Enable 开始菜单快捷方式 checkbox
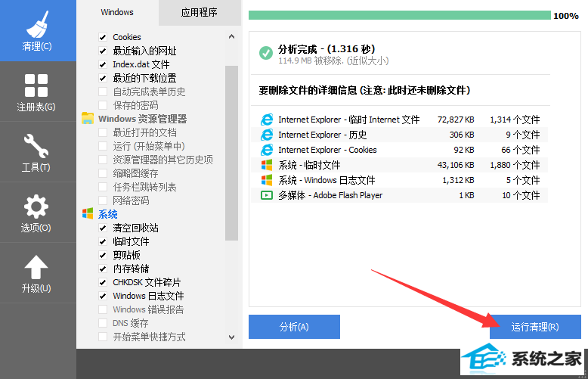This screenshot has height=379, width=588. click(103, 337)
